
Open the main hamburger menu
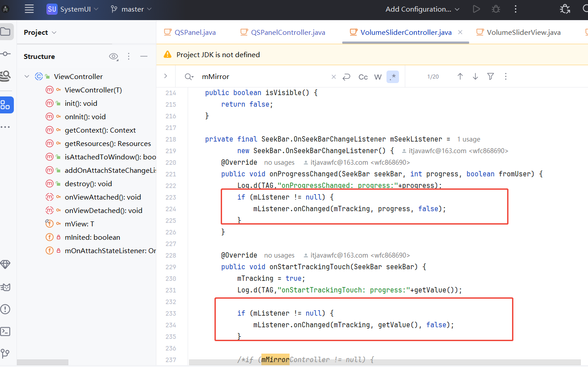pyautogui.click(x=29, y=9)
